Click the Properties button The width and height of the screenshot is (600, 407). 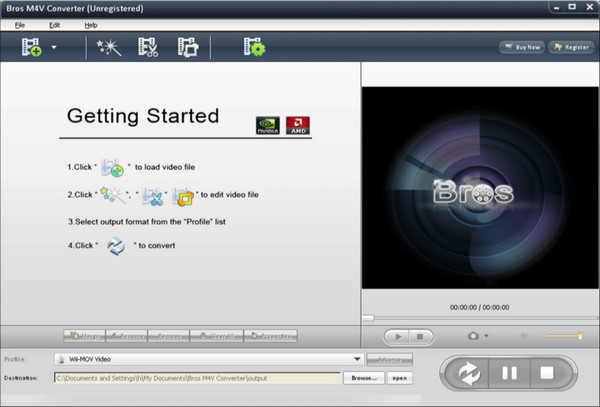(x=271, y=336)
